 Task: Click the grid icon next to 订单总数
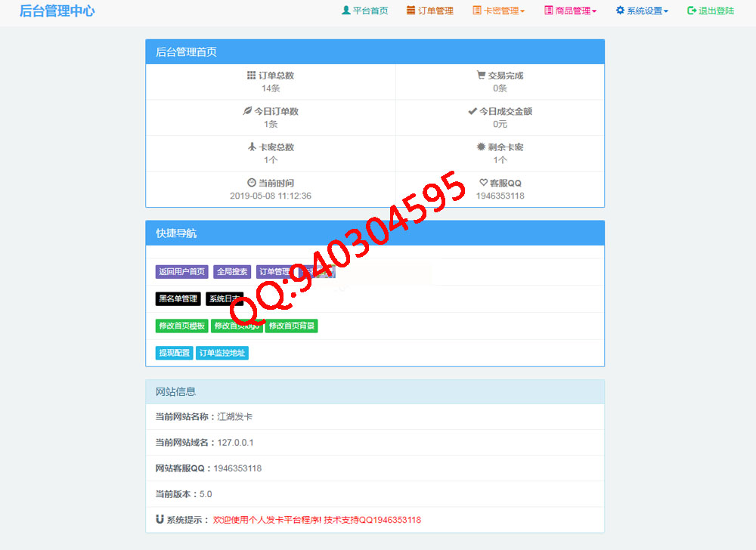pos(251,76)
